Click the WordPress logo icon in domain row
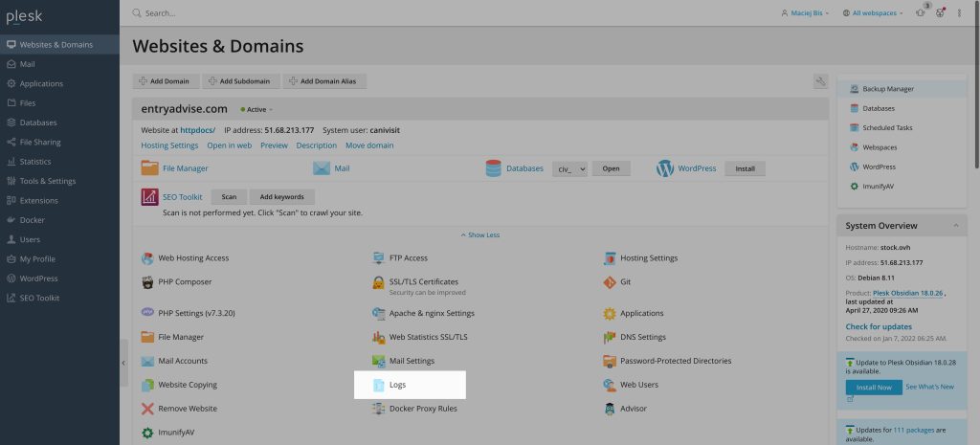Screen dimensions: 980x445 [x=665, y=168]
